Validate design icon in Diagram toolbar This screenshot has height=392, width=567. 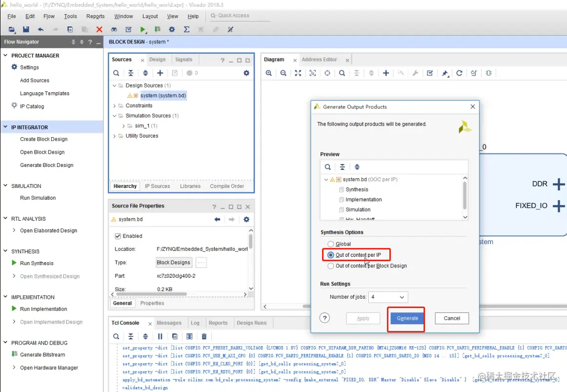coord(429,73)
